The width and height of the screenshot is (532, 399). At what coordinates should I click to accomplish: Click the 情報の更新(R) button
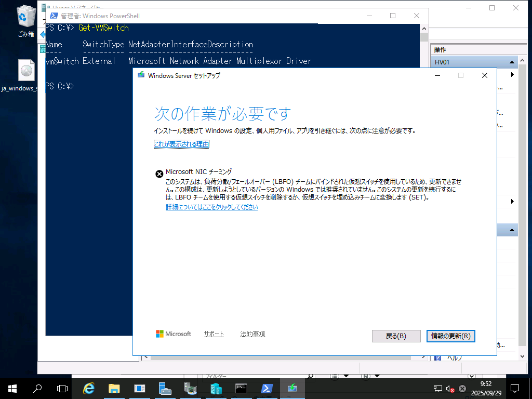pyautogui.click(x=450, y=336)
